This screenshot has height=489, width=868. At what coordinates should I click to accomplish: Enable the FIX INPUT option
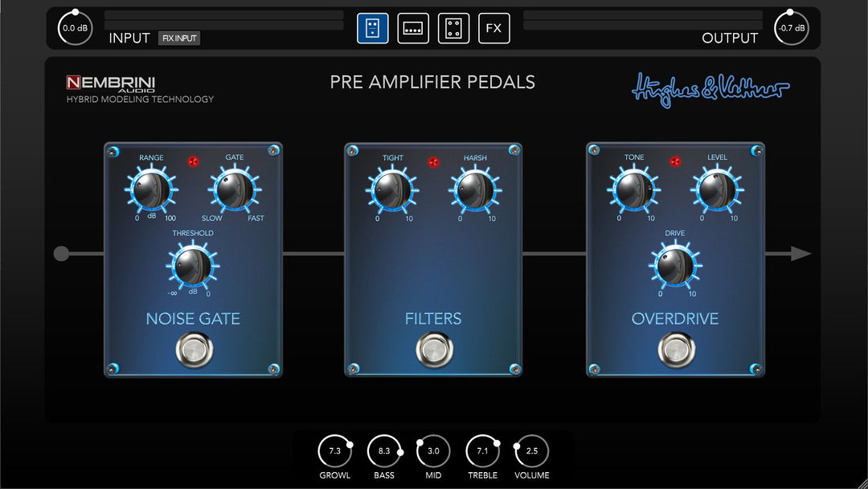click(x=178, y=38)
